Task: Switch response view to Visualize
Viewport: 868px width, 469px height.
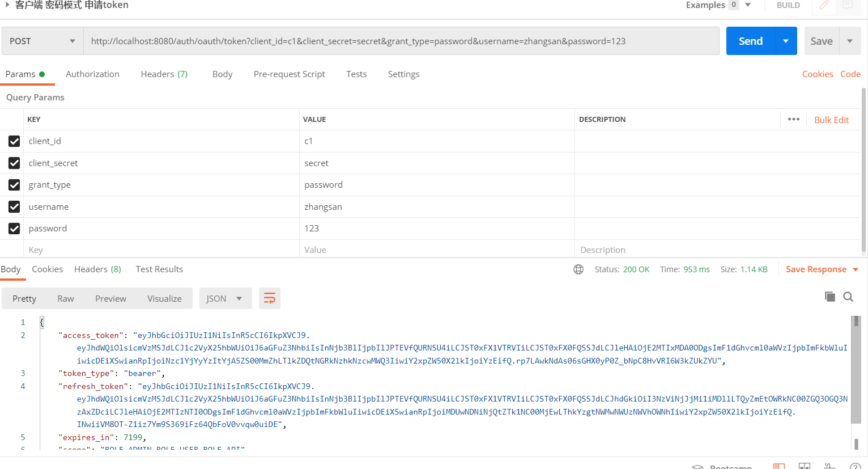Action: [164, 299]
